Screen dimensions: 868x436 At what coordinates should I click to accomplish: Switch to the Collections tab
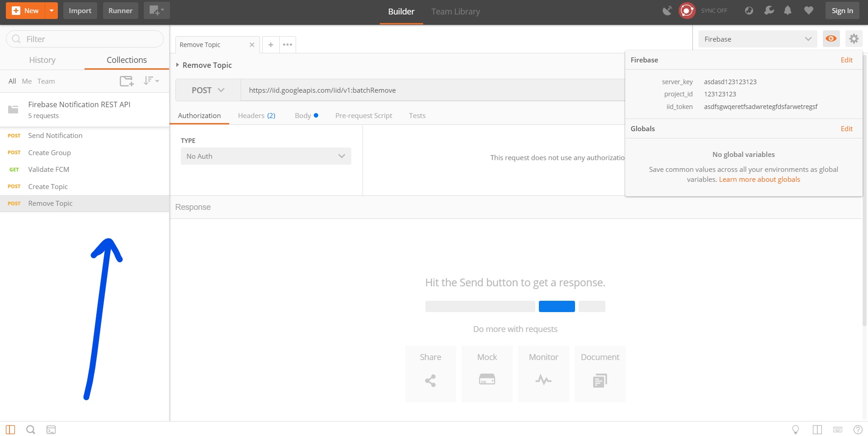pos(127,60)
